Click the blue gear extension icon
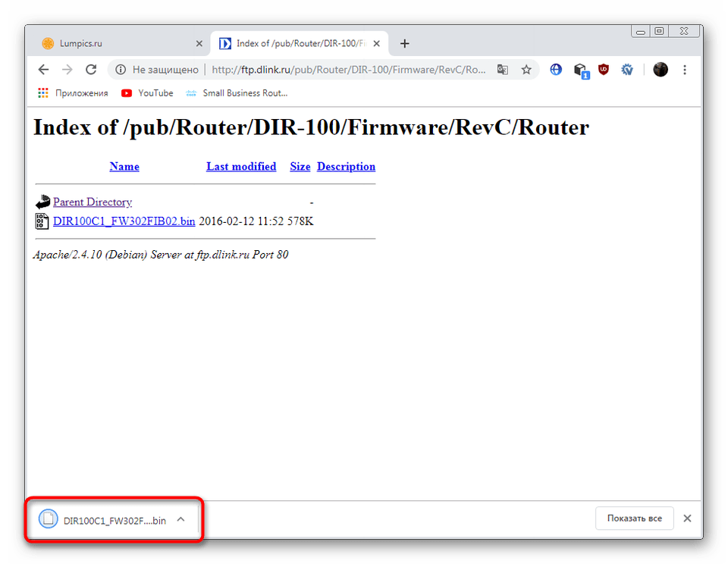 tap(627, 70)
